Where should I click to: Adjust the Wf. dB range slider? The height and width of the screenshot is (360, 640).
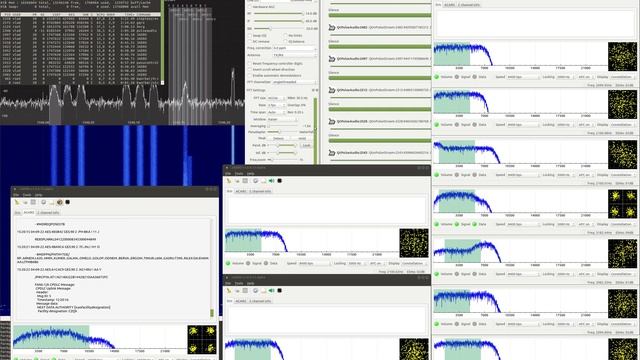[283, 153]
